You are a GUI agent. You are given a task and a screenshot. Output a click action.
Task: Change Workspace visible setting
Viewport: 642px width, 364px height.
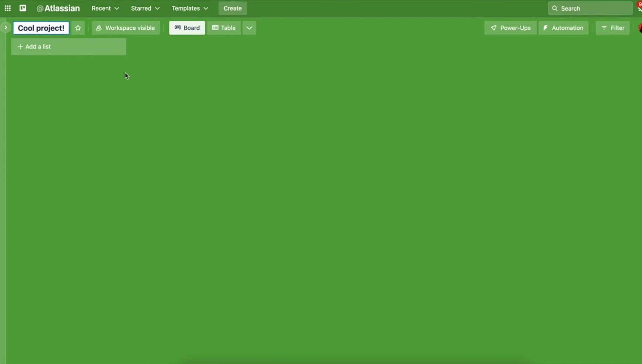tap(126, 28)
